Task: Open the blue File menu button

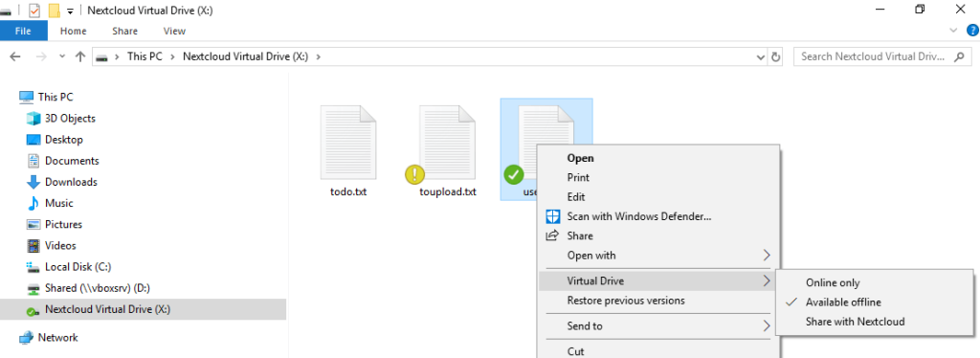Action: (23, 32)
